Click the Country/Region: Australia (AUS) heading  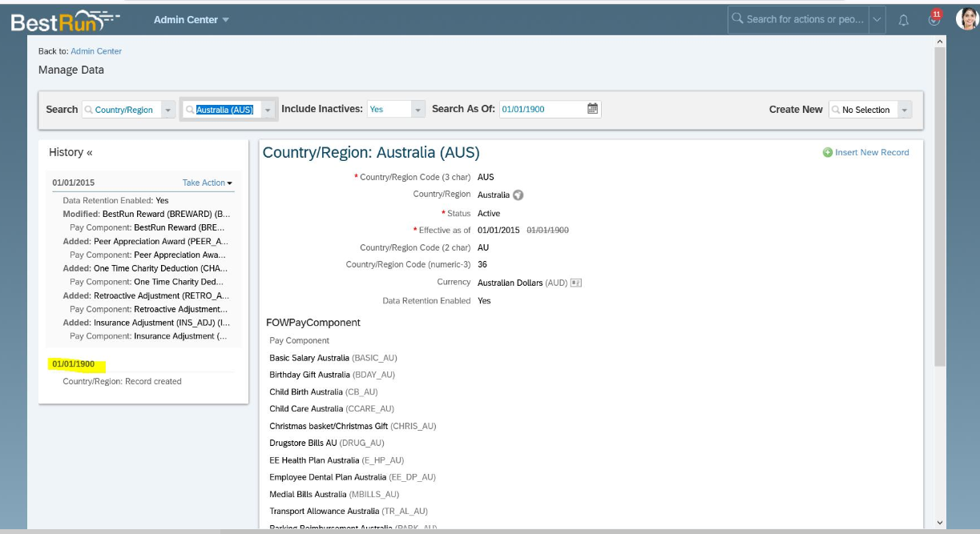pyautogui.click(x=371, y=152)
